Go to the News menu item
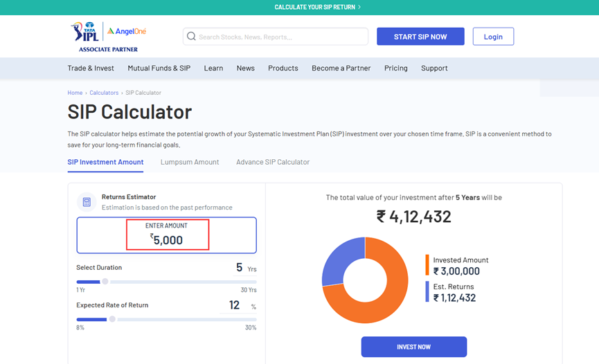The image size is (599, 364). [246, 68]
